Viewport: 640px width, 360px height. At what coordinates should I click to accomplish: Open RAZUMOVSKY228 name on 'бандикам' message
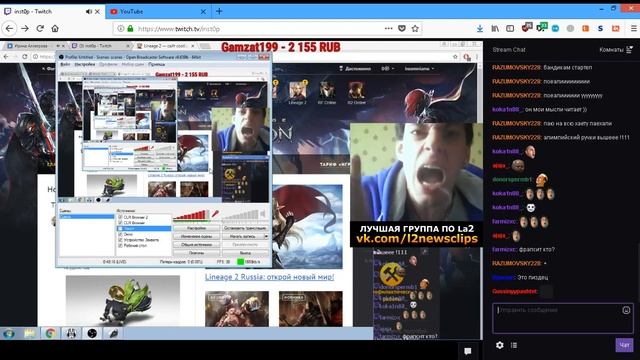tap(516, 67)
